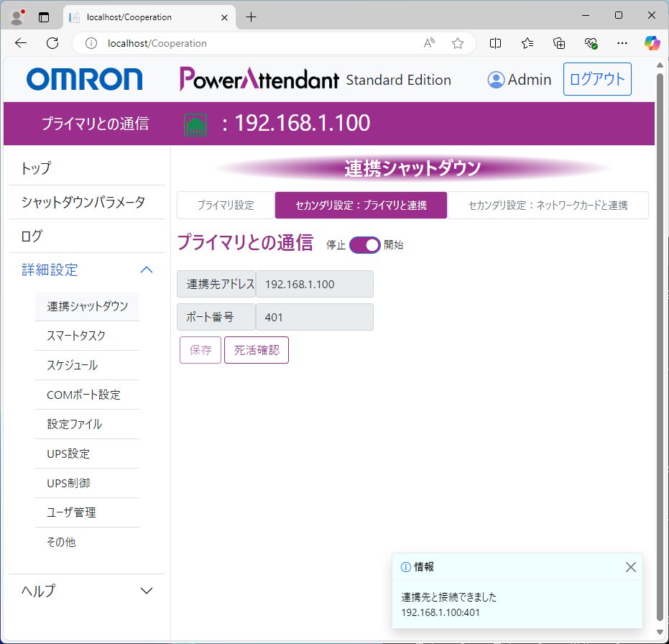The height and width of the screenshot is (644, 669).
Task: Open the Copilot icon in browser toolbar
Action: tap(652, 43)
